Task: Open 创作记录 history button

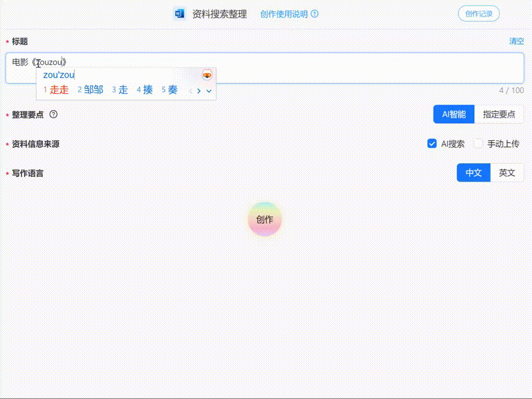Action: (x=478, y=14)
